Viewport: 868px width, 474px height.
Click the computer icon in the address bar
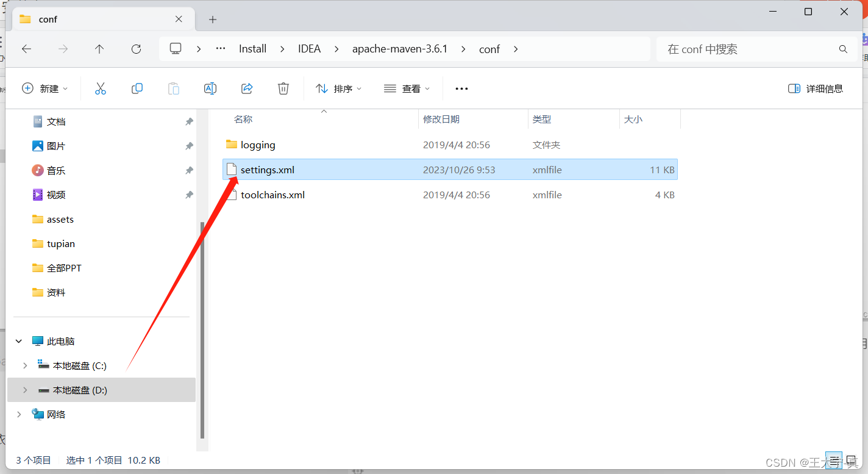(176, 49)
